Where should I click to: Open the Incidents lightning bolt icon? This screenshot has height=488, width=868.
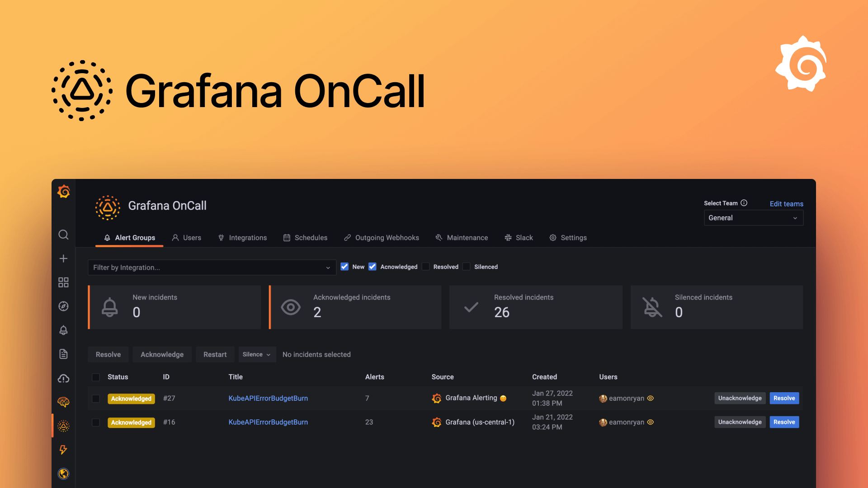63,450
